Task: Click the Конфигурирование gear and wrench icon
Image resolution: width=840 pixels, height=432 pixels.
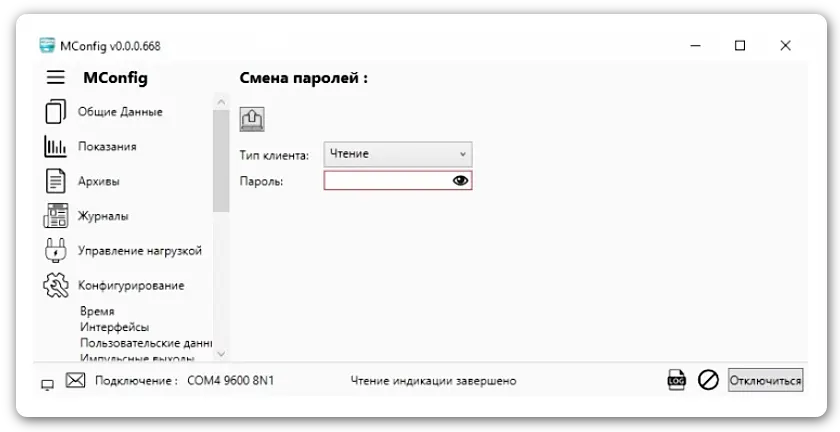Action: point(56,285)
